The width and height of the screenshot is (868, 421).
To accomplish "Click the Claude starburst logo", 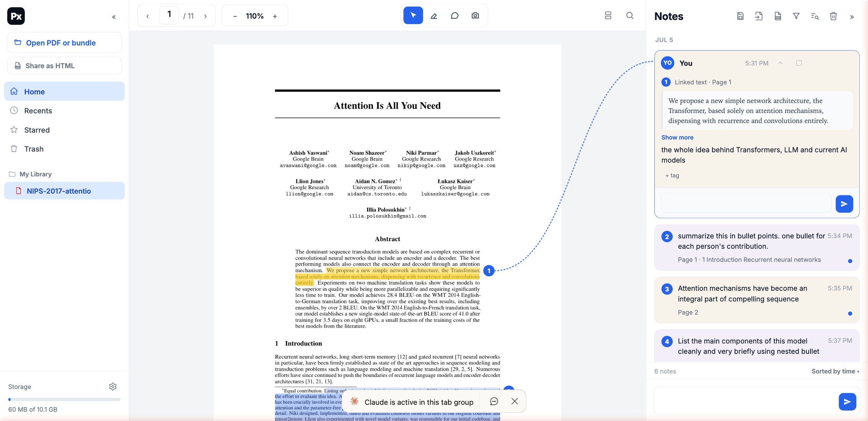I will pos(354,401).
